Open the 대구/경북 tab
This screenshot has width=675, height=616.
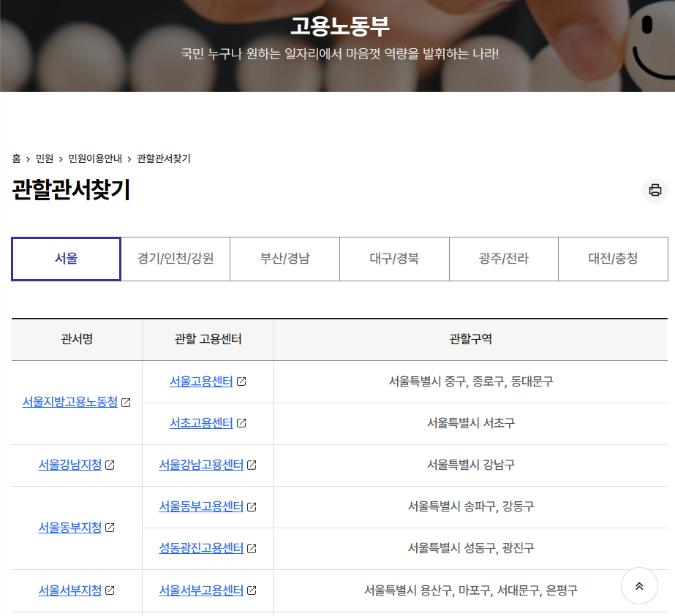point(394,259)
